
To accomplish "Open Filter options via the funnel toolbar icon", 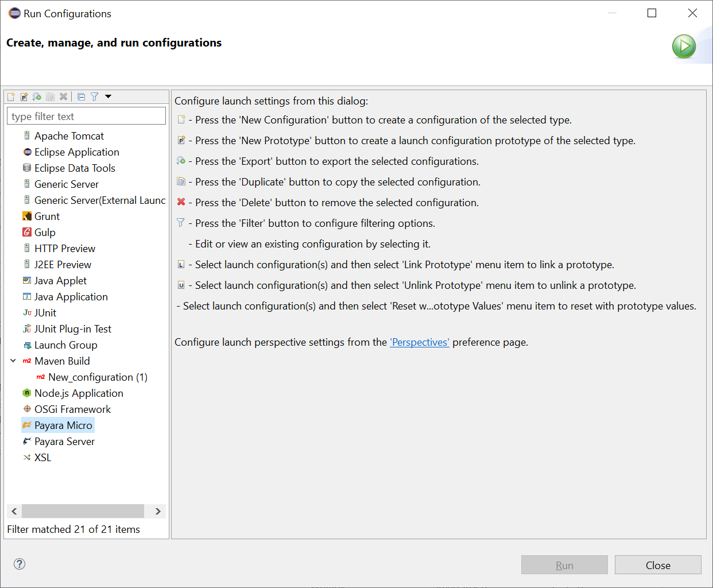I will coord(94,97).
